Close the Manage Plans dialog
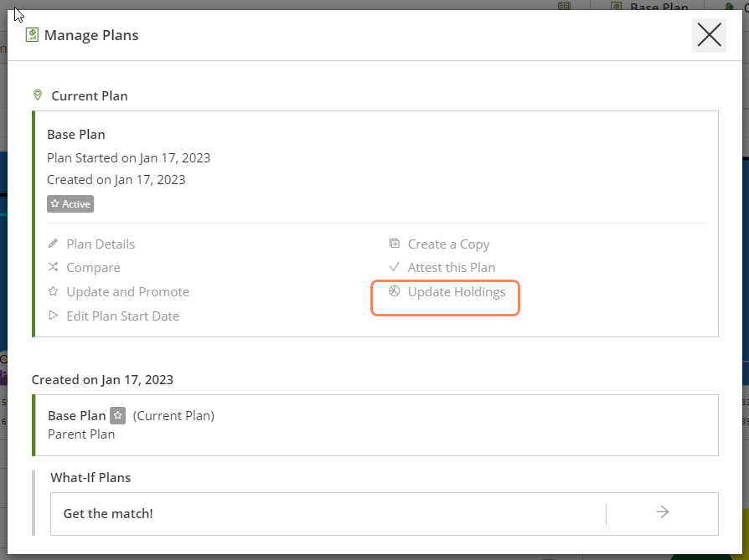Viewport: 749px width, 560px height. click(709, 35)
